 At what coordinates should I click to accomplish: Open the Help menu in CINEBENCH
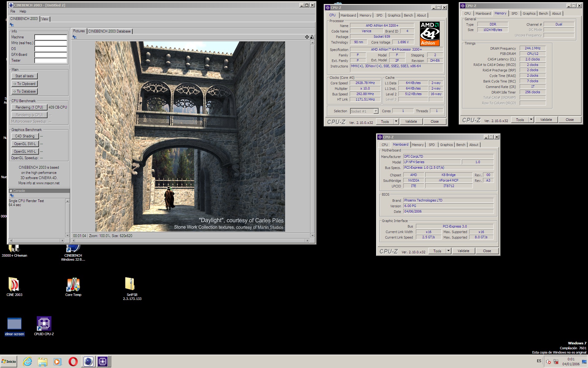click(x=23, y=11)
